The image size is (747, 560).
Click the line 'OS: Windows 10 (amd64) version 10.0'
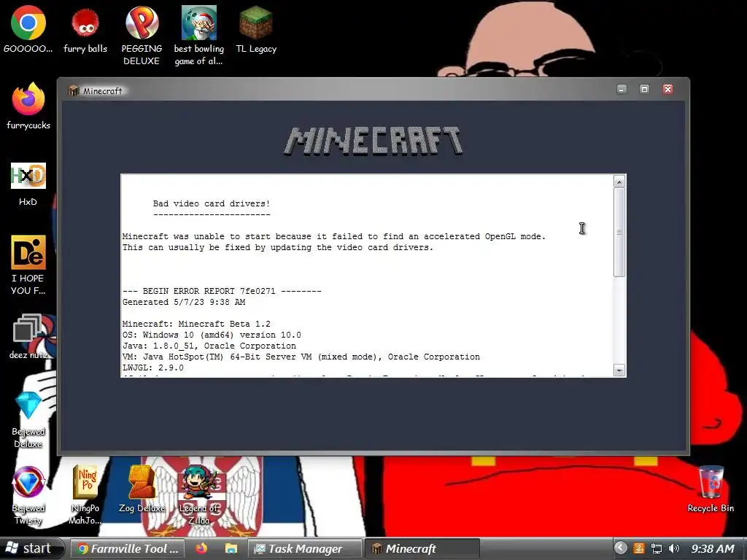pyautogui.click(x=212, y=335)
